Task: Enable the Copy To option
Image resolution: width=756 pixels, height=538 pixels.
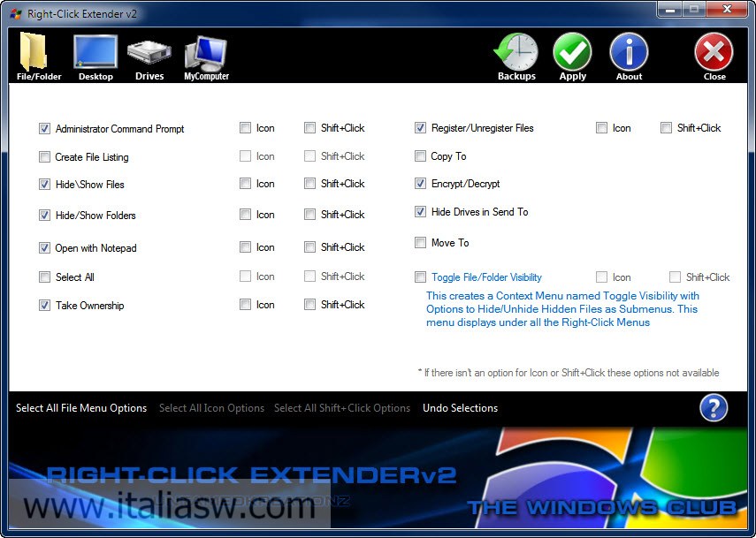Action: click(420, 156)
